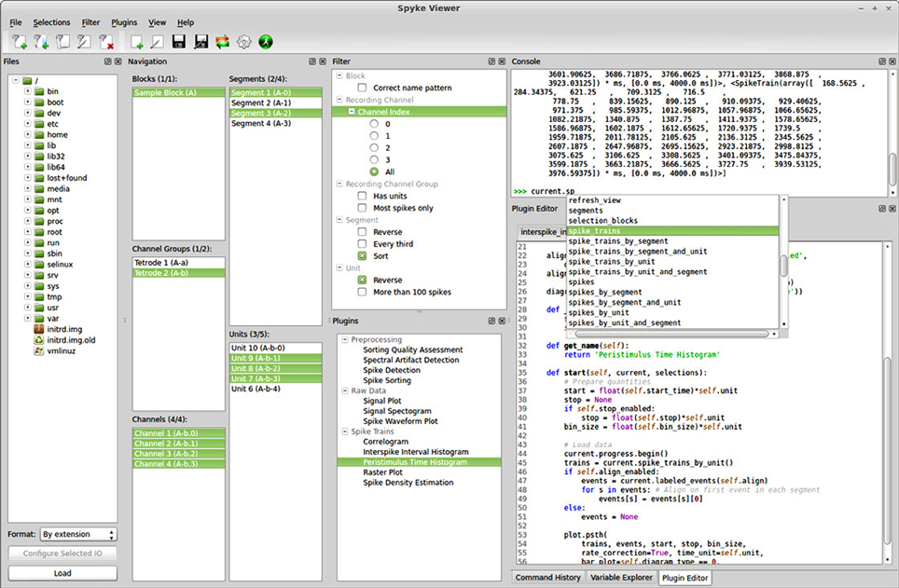Select channel index radio 2
The image size is (899, 588).
click(x=374, y=148)
